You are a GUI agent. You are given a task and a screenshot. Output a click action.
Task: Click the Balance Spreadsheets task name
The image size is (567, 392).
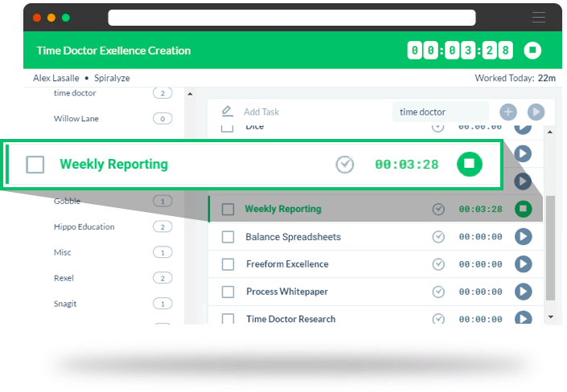pos(294,237)
